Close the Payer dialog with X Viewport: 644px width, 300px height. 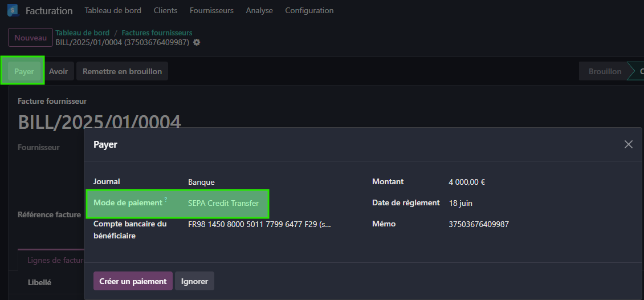[x=629, y=144]
